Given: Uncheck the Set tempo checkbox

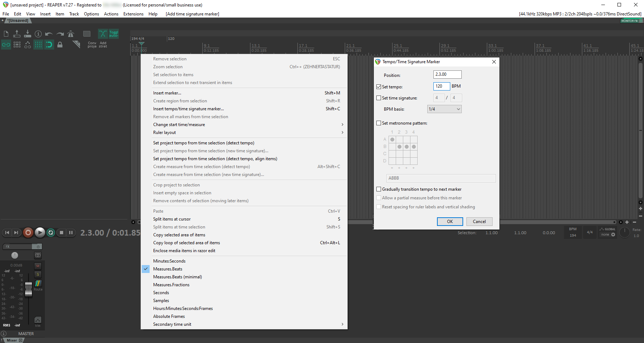Looking at the screenshot, I should [379, 87].
